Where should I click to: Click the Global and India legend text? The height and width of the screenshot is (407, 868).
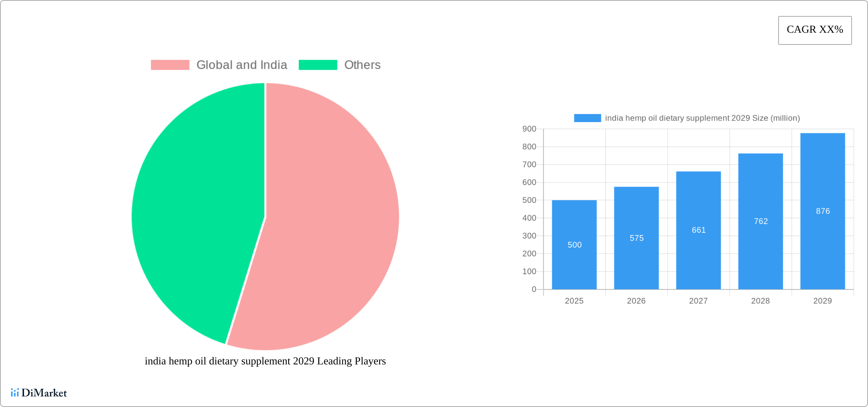242,65
